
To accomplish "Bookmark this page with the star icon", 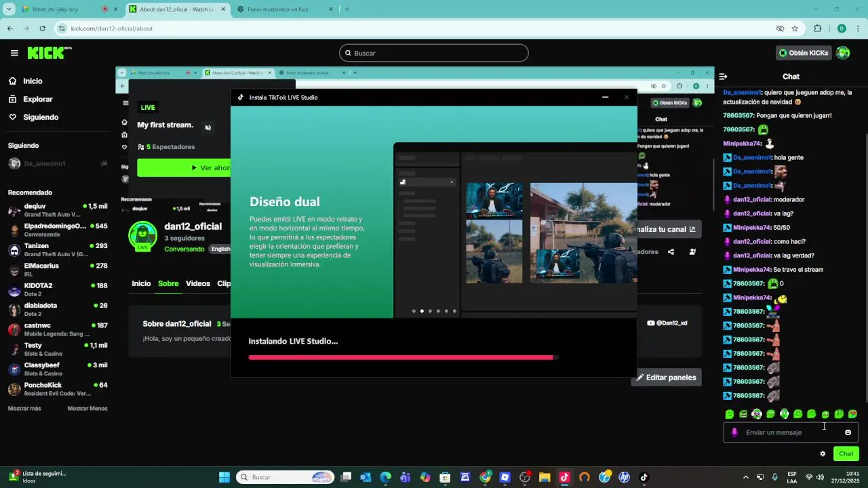I will (795, 28).
